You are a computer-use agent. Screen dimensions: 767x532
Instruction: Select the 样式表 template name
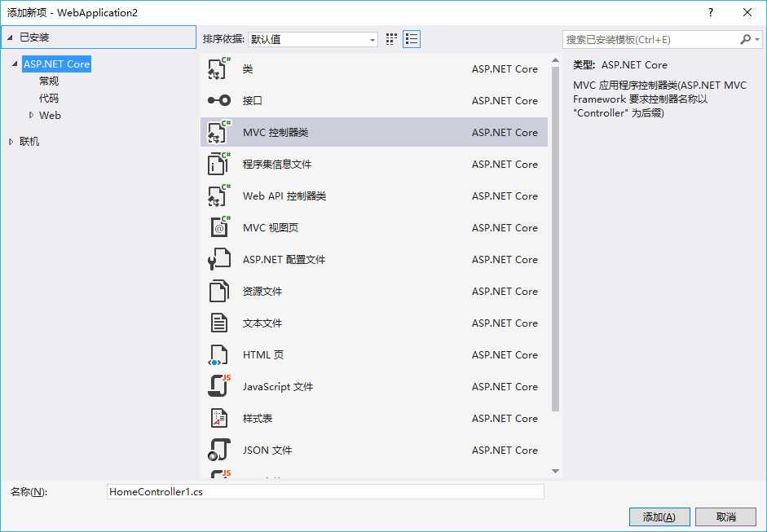(x=258, y=419)
